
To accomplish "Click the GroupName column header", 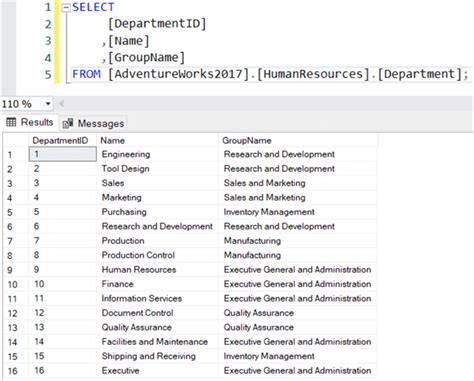I will [x=298, y=140].
